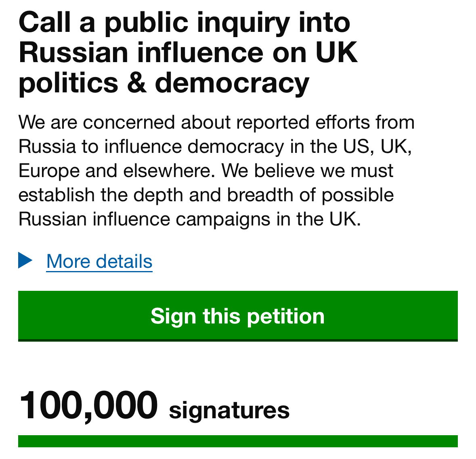Click the 100,000 signature count
476x459 pixels.
point(88,405)
